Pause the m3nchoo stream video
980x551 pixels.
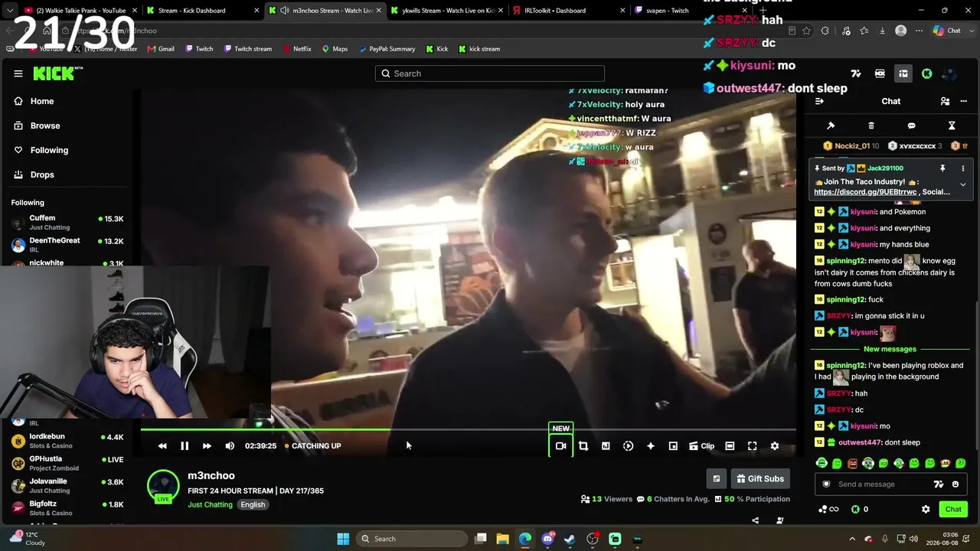click(185, 446)
